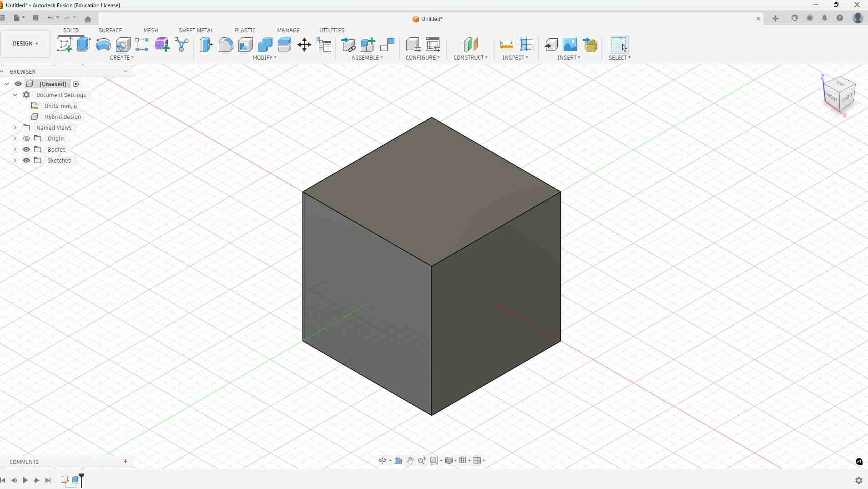Select the Window Selection tool
Screen dimensions: 868x489
point(620,45)
